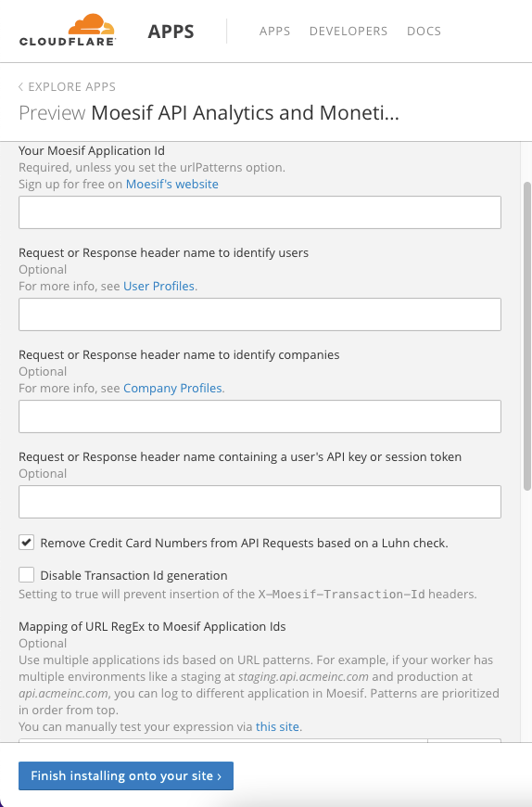Open the Company Profiles link
The width and height of the screenshot is (532, 807).
[x=172, y=388]
